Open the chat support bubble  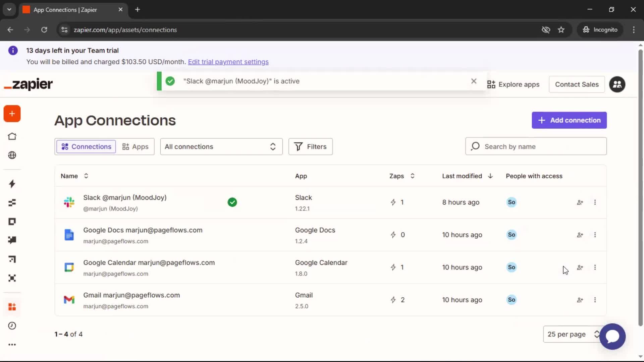(612, 336)
